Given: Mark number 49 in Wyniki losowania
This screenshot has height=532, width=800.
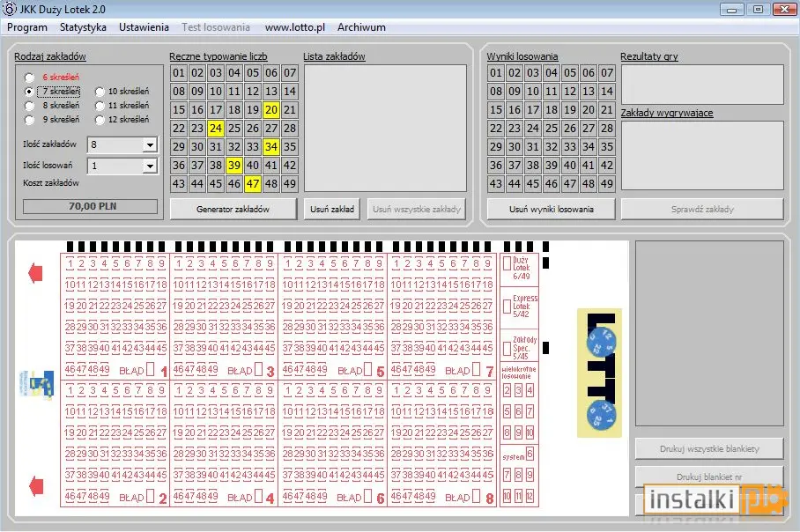Looking at the screenshot, I should coord(607,183).
